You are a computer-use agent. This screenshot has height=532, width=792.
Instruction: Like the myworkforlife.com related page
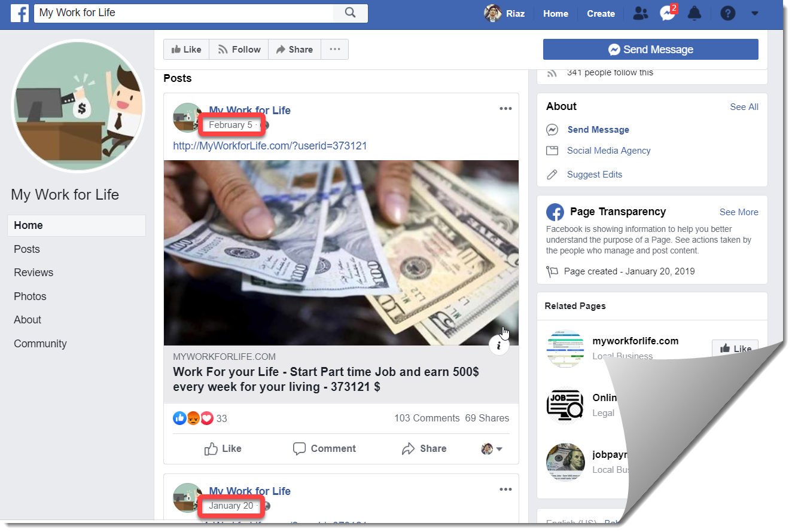(735, 348)
